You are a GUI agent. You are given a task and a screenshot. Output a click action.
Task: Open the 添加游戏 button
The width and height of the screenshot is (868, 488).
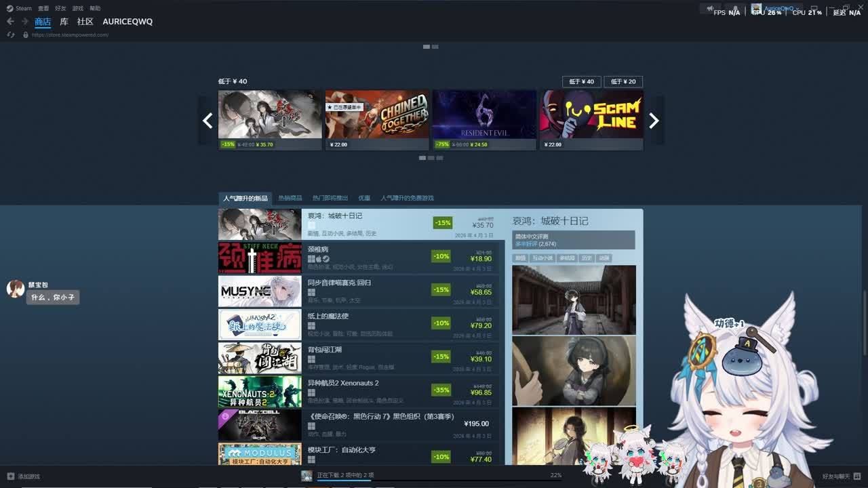coord(24,476)
